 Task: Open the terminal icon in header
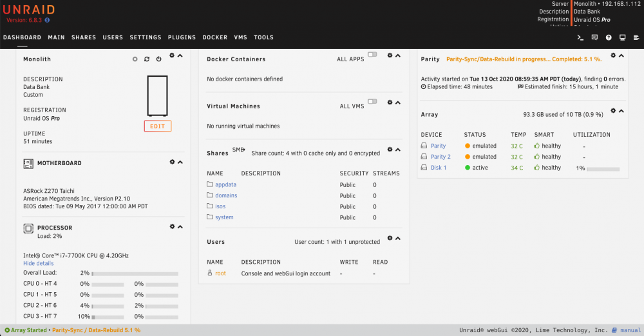(x=580, y=37)
